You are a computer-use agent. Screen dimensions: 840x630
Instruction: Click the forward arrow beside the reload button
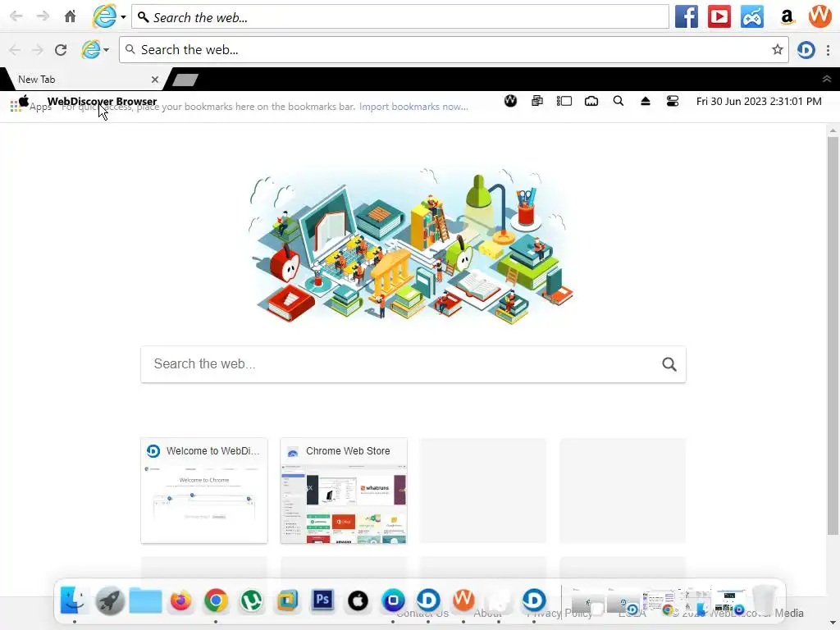click(x=37, y=50)
